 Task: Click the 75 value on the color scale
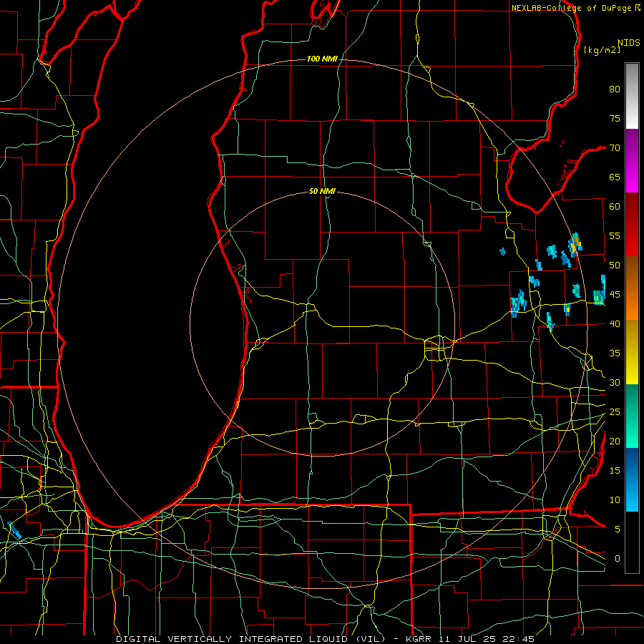click(x=615, y=118)
